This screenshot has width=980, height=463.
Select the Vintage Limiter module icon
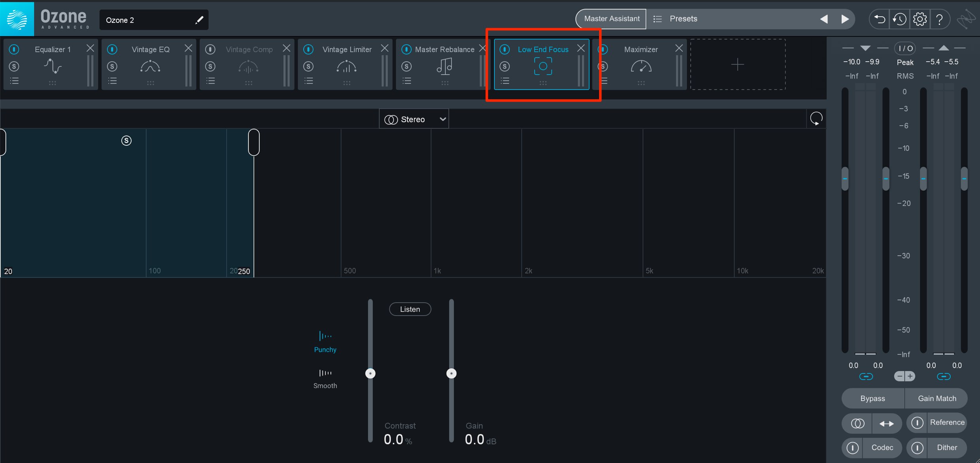(347, 66)
